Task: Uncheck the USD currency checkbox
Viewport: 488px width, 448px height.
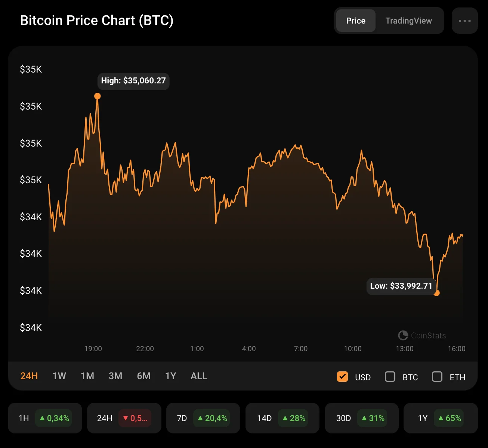Action: pyautogui.click(x=342, y=377)
